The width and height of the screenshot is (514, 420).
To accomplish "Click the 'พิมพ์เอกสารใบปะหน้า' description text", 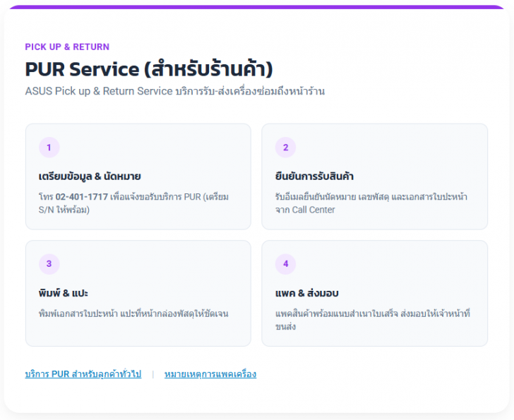I will point(133,313).
